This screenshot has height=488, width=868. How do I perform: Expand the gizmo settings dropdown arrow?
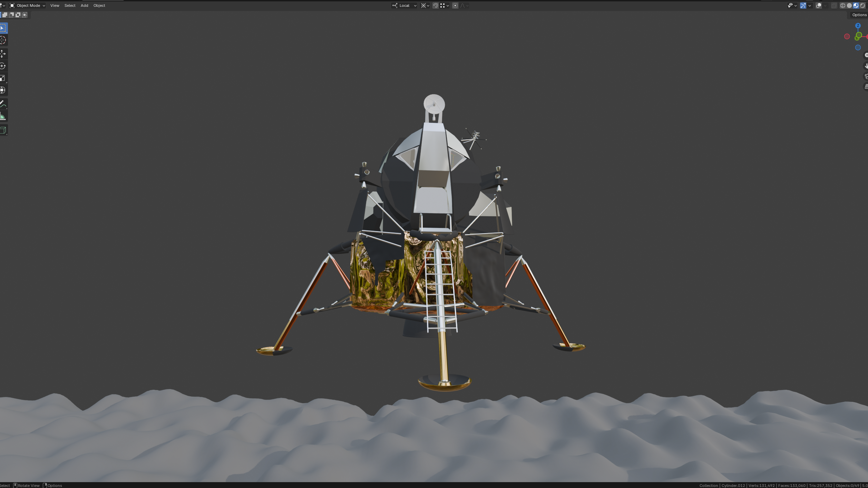(810, 6)
